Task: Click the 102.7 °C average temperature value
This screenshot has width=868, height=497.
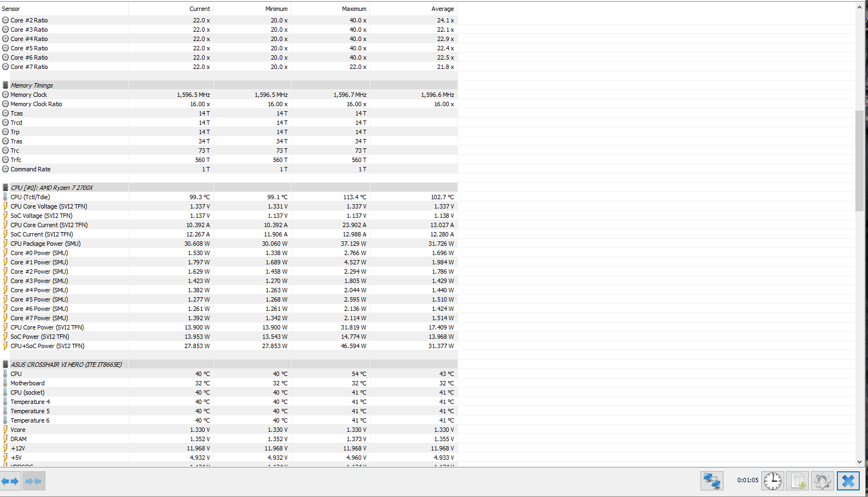Action: (442, 197)
